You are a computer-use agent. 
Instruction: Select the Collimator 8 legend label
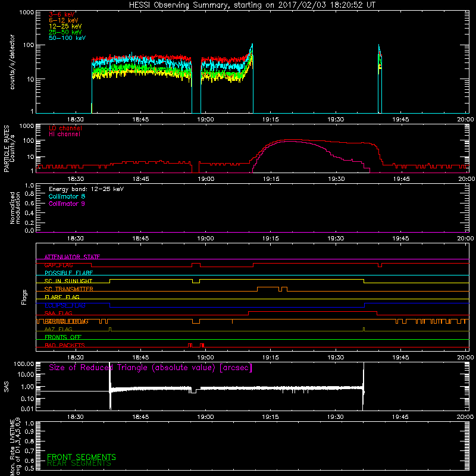[67, 196]
